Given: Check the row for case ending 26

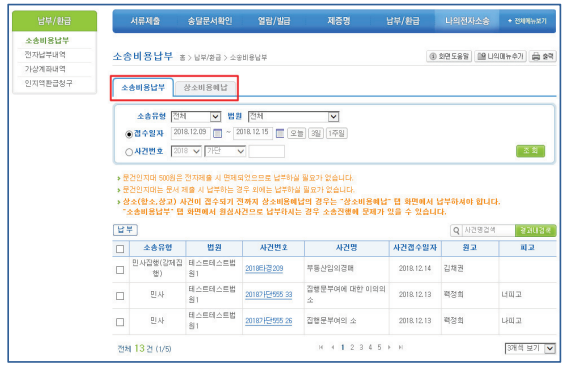Looking at the screenshot, I should [x=120, y=322].
